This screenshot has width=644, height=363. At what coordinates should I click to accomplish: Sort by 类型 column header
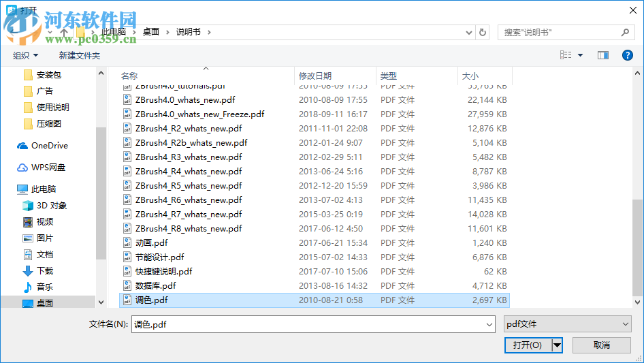[x=389, y=76]
